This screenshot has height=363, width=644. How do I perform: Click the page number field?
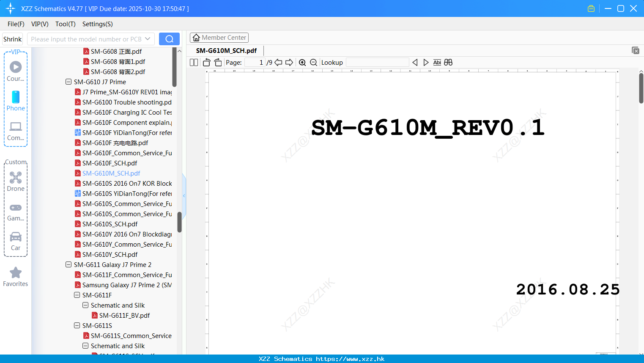click(x=255, y=63)
